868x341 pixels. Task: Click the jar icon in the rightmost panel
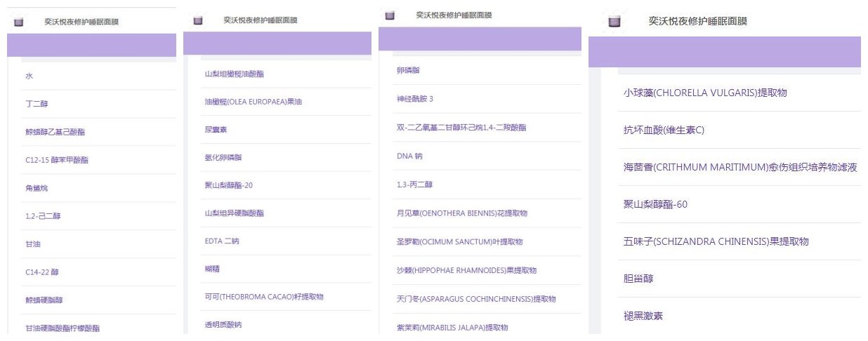(x=614, y=22)
